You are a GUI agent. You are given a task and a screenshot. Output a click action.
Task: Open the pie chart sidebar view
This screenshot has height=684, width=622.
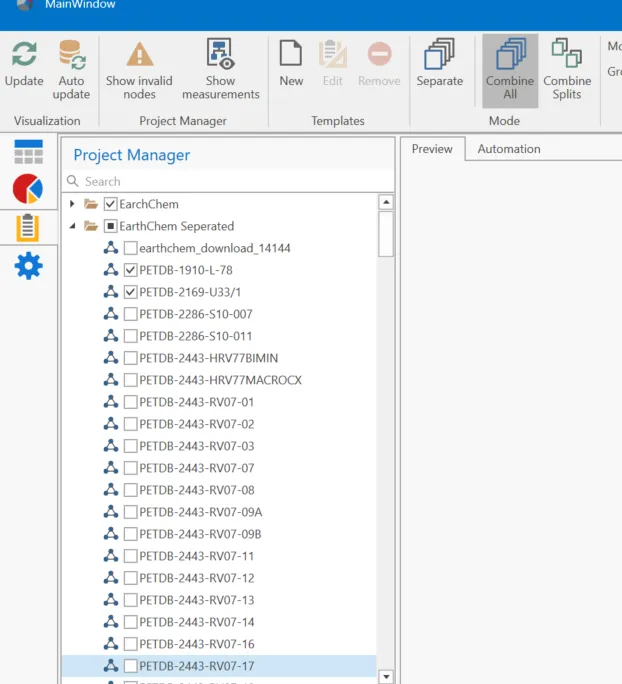[x=28, y=189]
